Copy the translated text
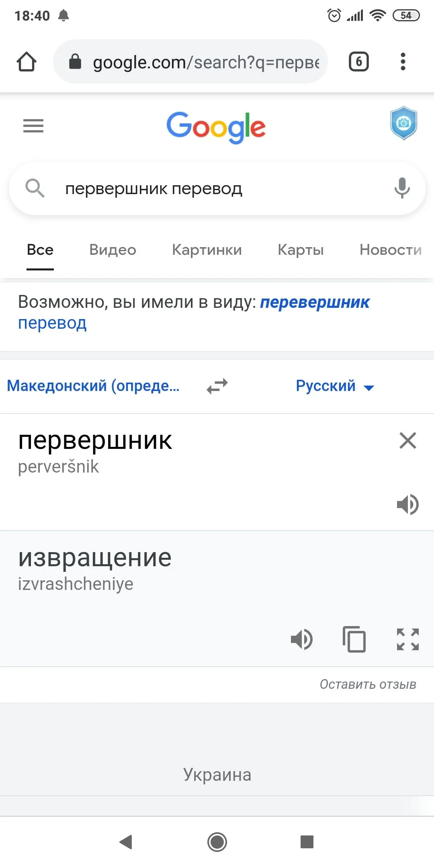The height and width of the screenshot is (868, 434). 354,639
